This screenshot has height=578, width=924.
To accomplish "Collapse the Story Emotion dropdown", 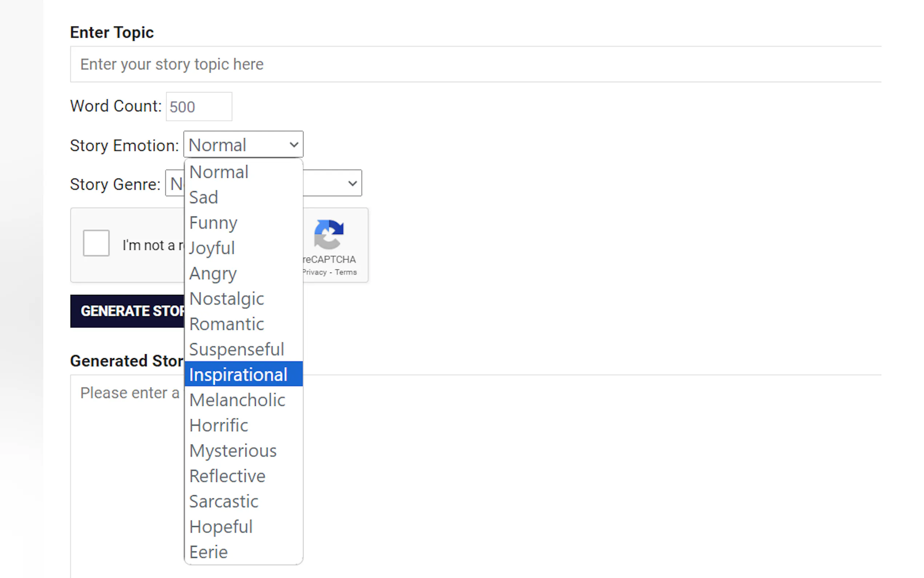I will tap(243, 144).
